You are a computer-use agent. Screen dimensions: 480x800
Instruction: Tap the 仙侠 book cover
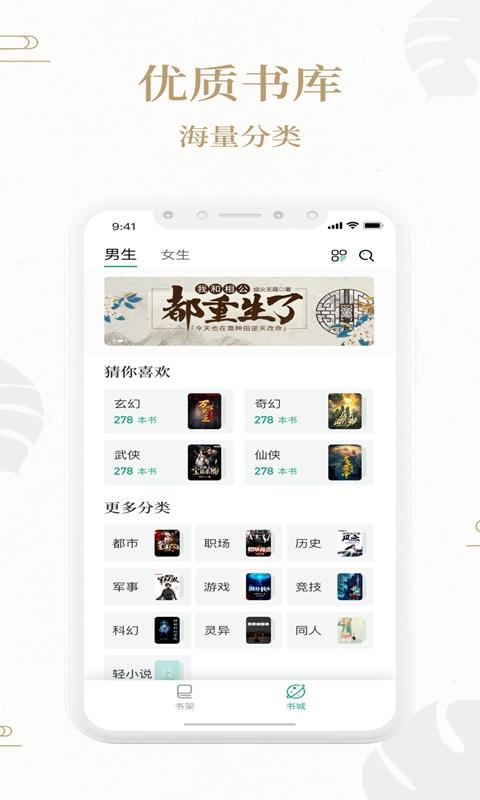pyautogui.click(x=345, y=463)
